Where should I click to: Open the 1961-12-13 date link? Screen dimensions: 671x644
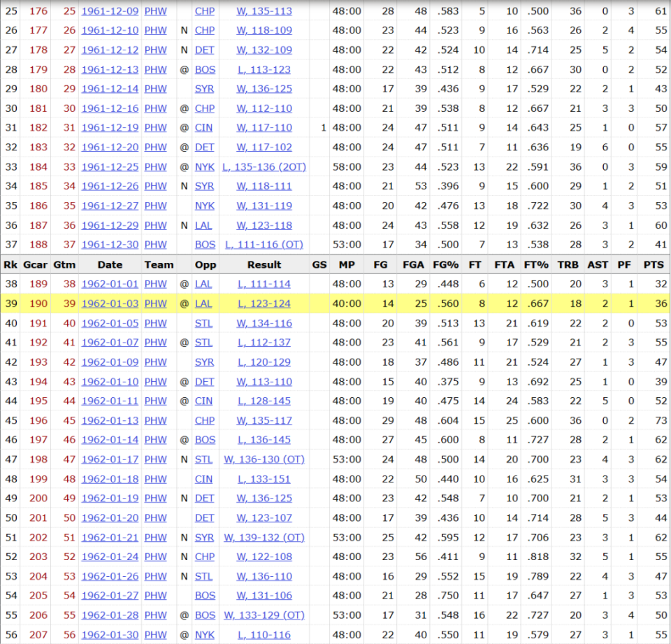110,69
